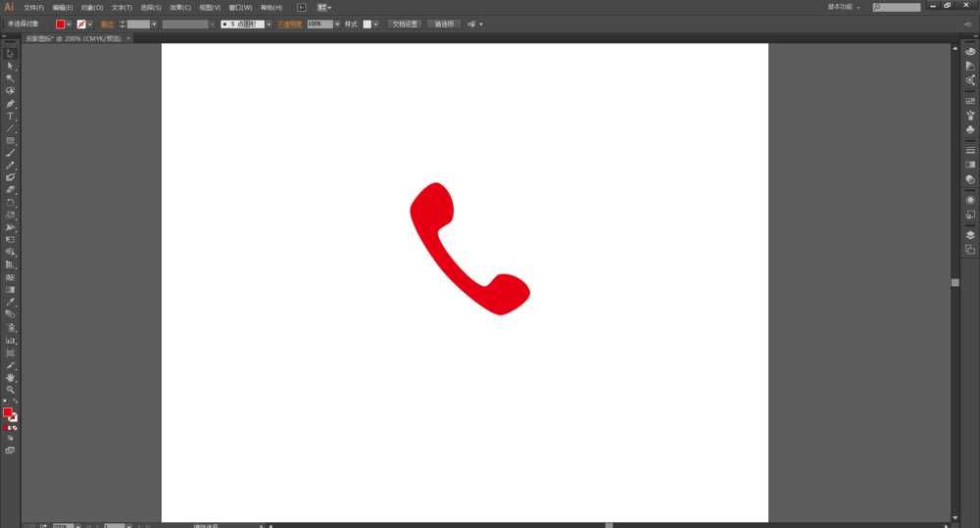Screen dimensions: 980x528
Task: Open the opacity 100% dropdown
Action: click(x=338, y=24)
